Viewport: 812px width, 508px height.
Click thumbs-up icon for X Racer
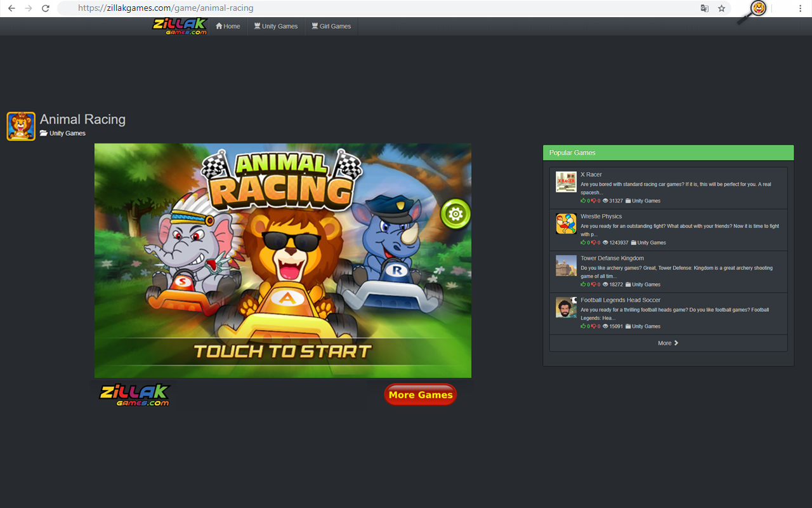pos(584,201)
